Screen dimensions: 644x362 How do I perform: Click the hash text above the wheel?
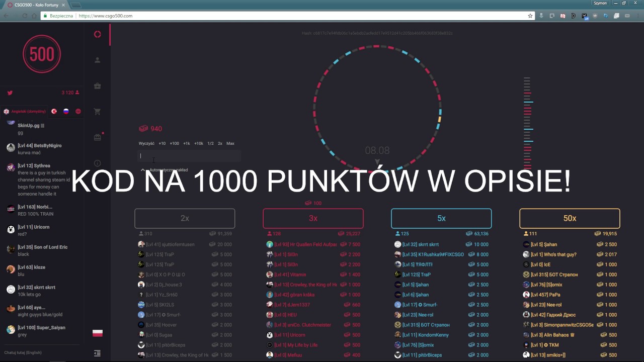pos(377,33)
